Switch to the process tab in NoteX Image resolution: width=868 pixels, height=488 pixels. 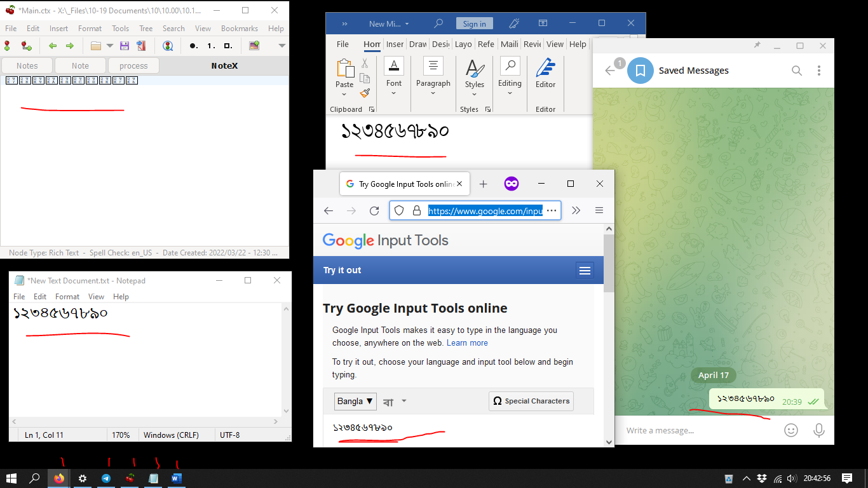pos(133,65)
